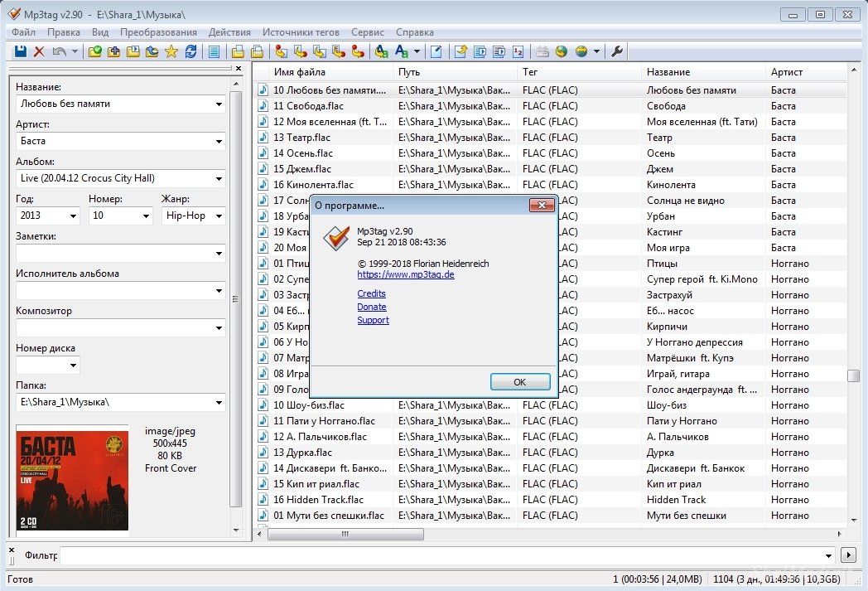Click the file list vertical scrollbar thumb
The height and width of the screenshot is (591, 868).
click(x=854, y=375)
